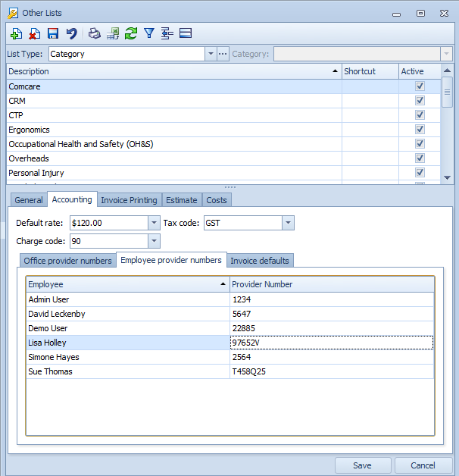Open Office provider numbers tab
This screenshot has width=459, height=476.
point(67,261)
